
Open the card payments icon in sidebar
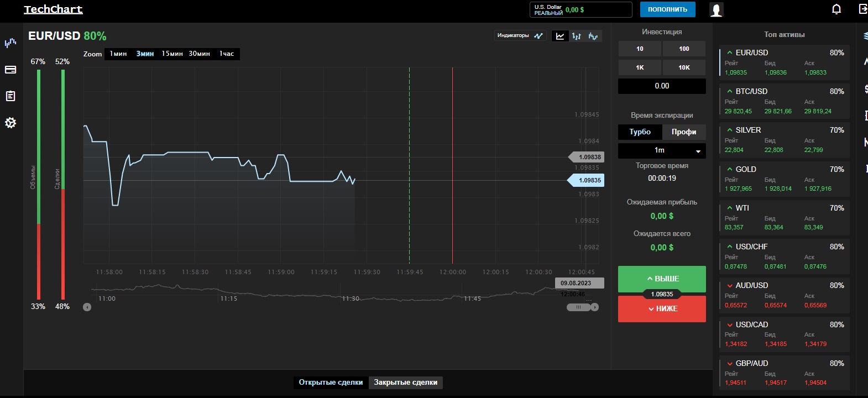point(11,70)
